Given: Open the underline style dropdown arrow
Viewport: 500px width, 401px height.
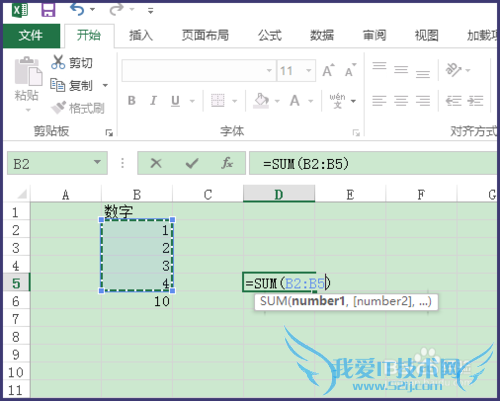Looking at the screenshot, I should (192, 101).
